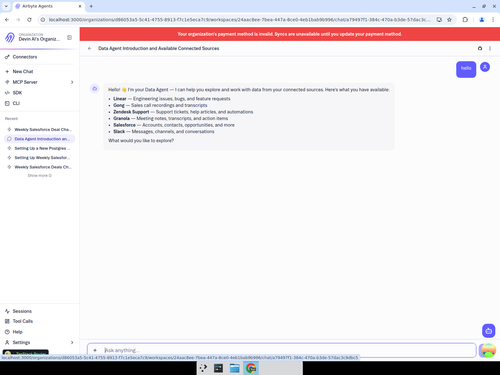
Task: Click the floating agent button bottom right
Action: tap(489, 331)
